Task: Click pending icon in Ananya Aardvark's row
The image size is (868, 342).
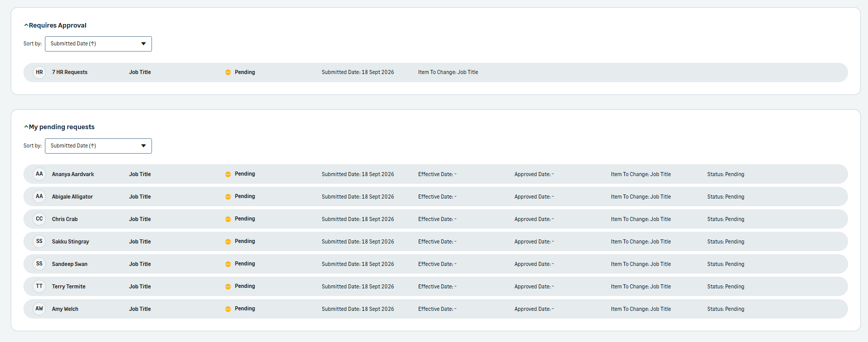Action: 228,174
